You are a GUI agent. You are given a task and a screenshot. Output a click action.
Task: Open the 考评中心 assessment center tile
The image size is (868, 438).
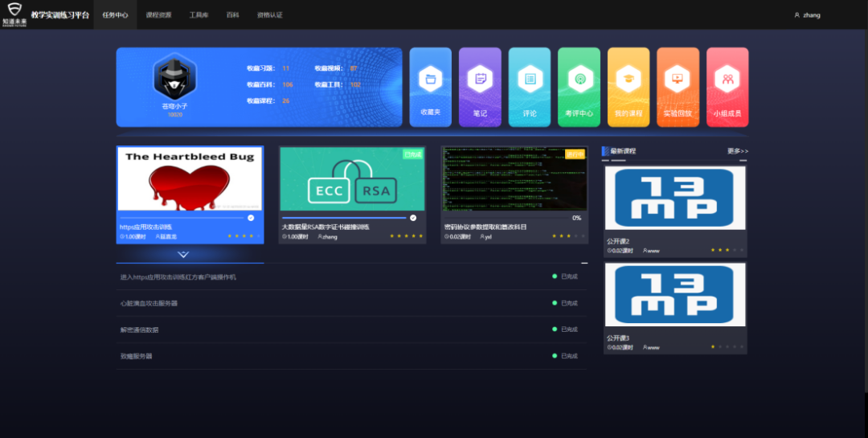point(579,80)
